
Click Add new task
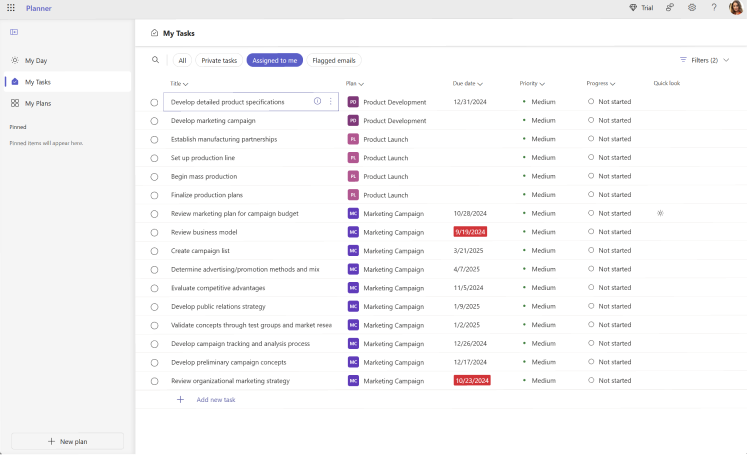pyautogui.click(x=215, y=399)
